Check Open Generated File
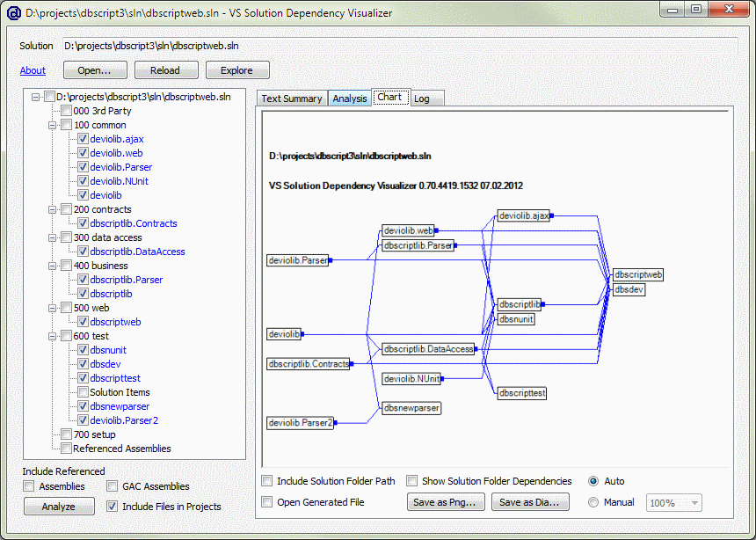This screenshot has height=540, width=756. 266,502
